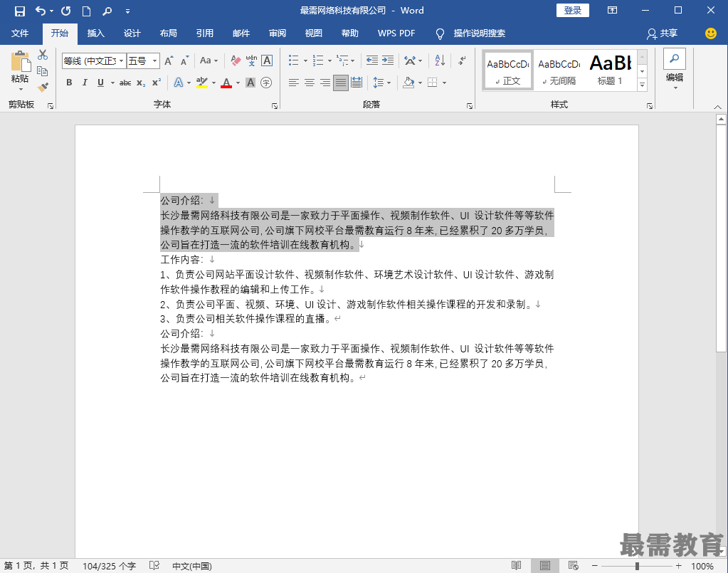This screenshot has height=573, width=728.
Task: Apply character border icon
Action: (267, 61)
